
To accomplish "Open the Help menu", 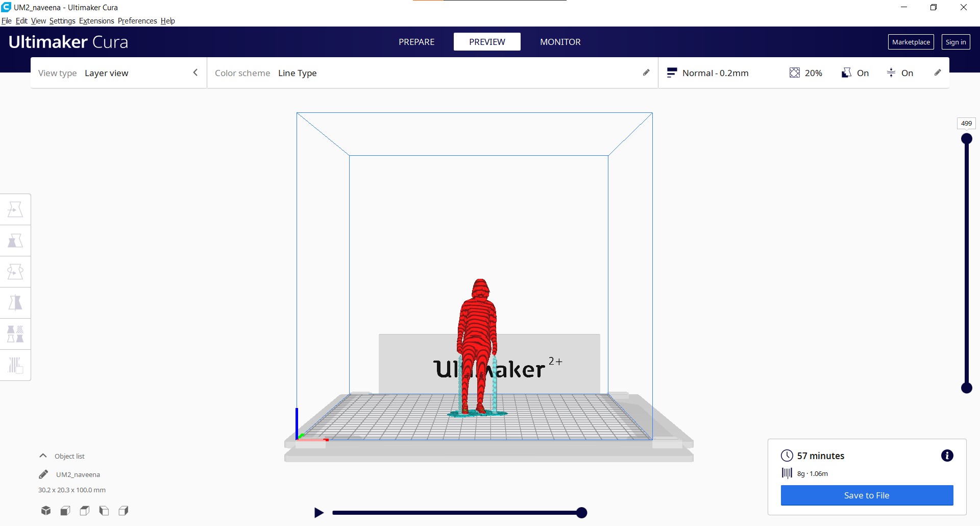I will 168,21.
